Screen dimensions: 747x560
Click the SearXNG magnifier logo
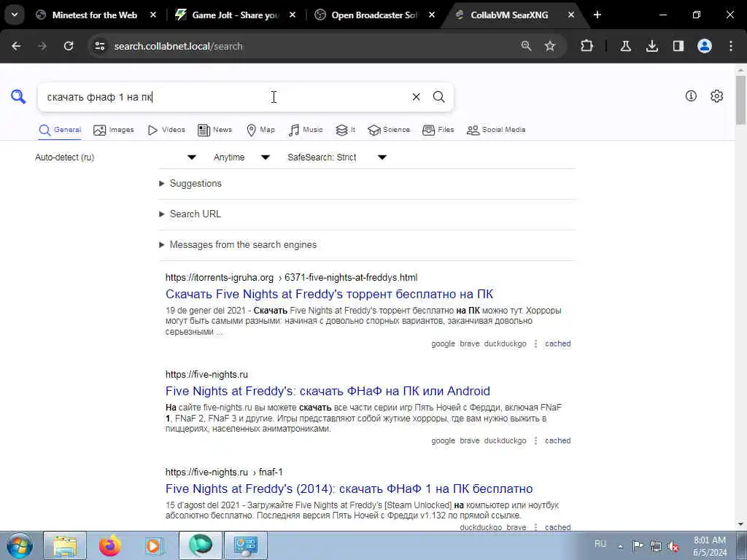click(18, 97)
